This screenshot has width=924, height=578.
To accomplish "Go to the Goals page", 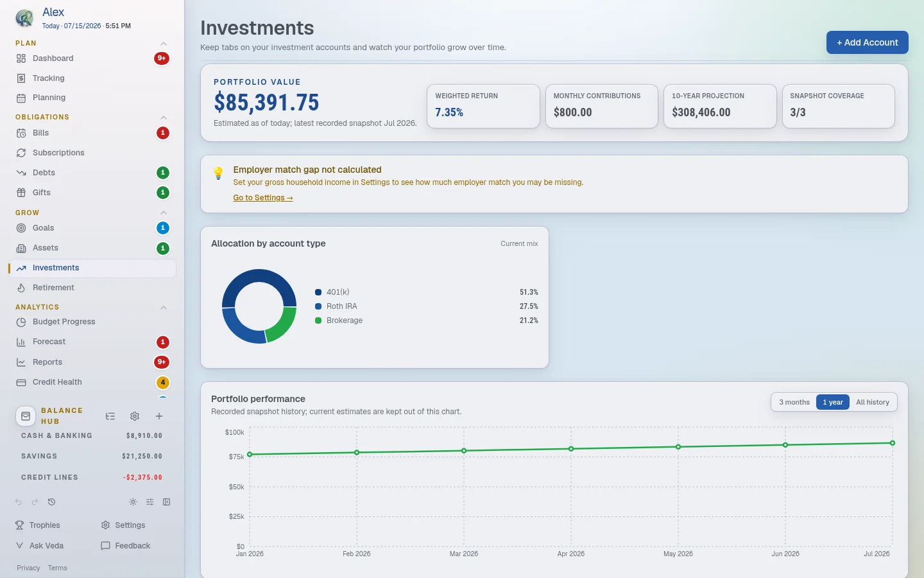I will (92, 228).
